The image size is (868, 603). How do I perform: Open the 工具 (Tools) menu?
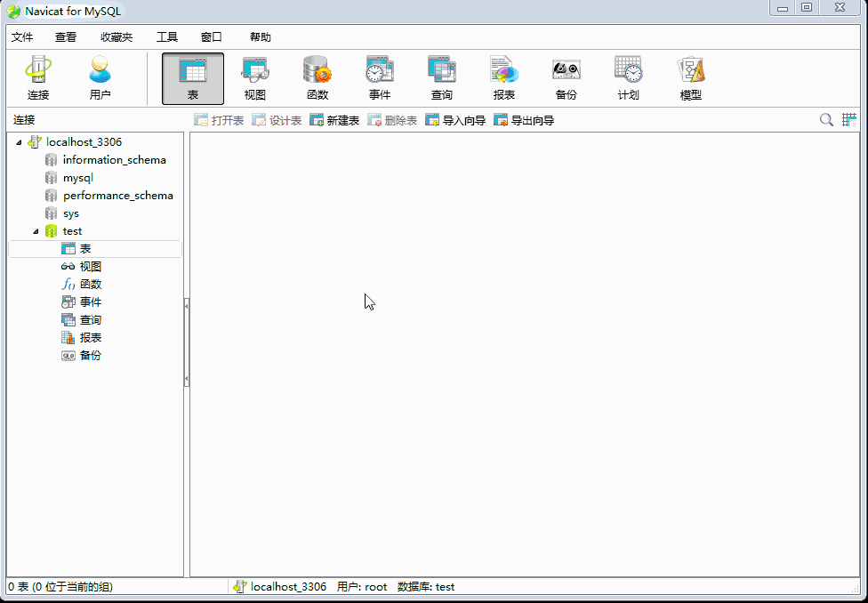click(167, 37)
